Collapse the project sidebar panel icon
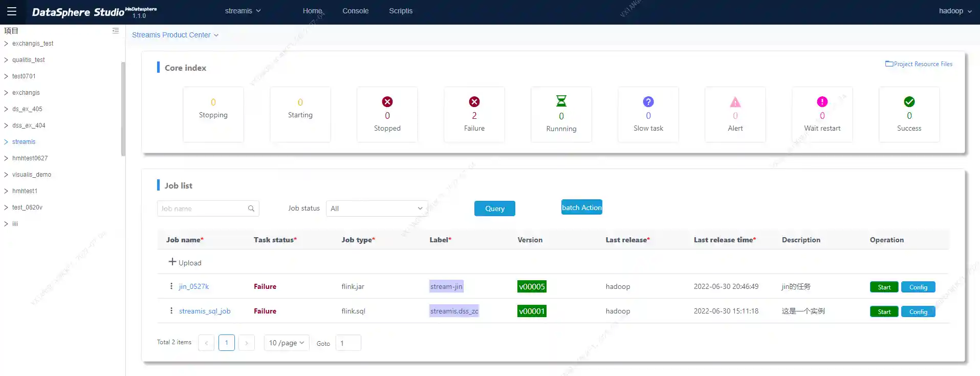 pyautogui.click(x=116, y=31)
